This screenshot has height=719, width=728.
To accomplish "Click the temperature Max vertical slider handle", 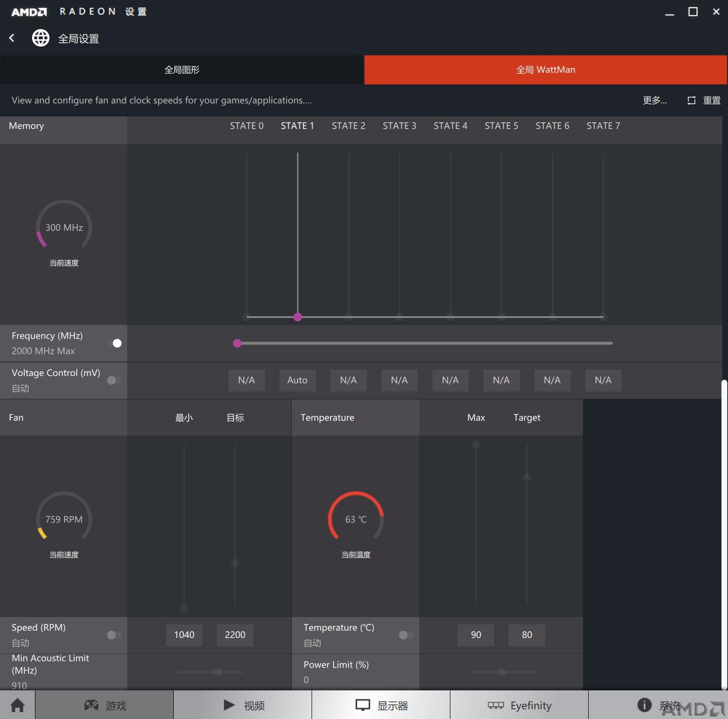I will tap(476, 444).
